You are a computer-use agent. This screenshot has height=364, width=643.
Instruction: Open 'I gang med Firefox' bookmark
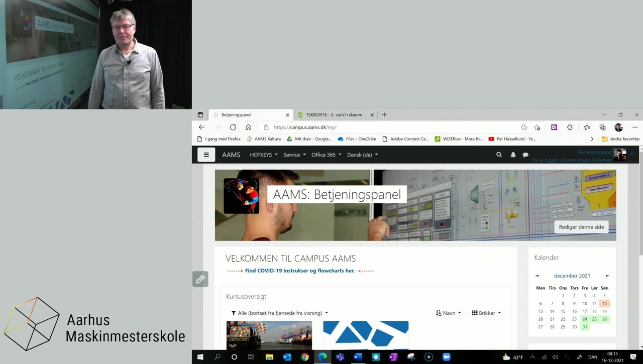pos(219,139)
